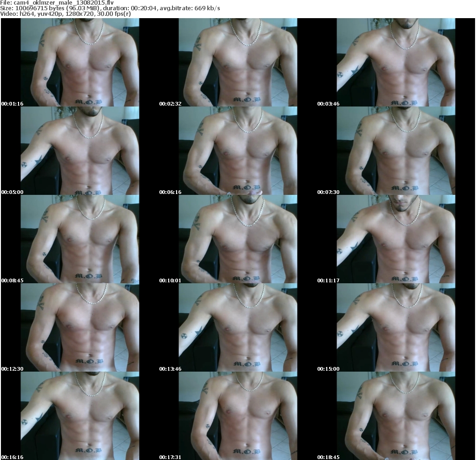476x460 pixels.
Task: Select the thumbnail stamped 00:15:00
Action: coord(396,327)
